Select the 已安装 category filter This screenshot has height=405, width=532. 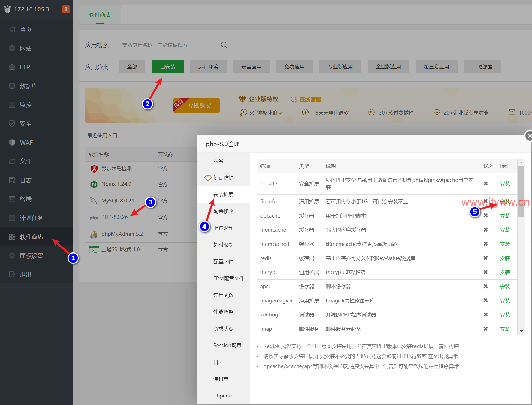click(x=168, y=67)
